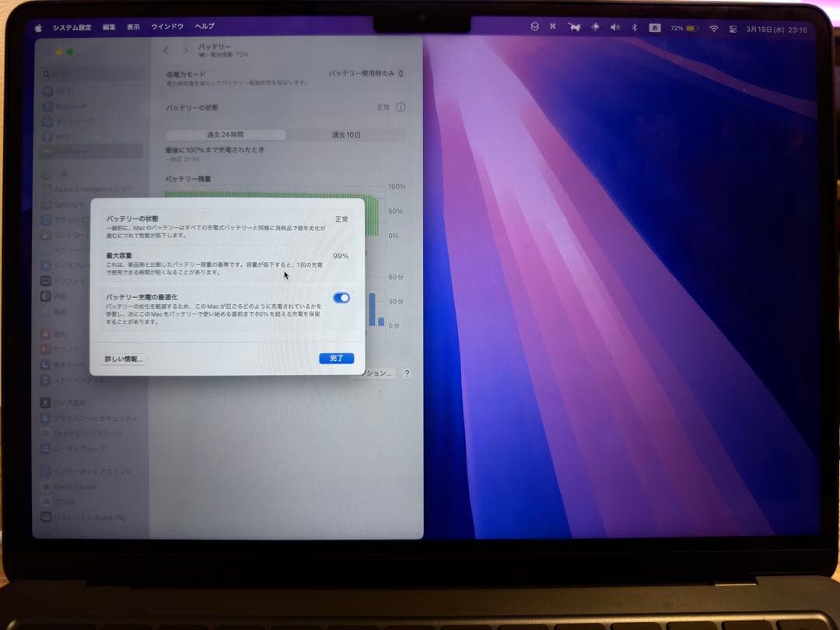
Task: Select Bluetooth in the sidebar
Action: pyautogui.click(x=67, y=106)
